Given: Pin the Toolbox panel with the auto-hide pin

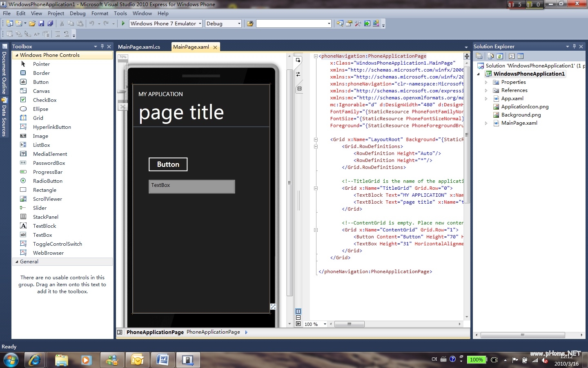Looking at the screenshot, I should point(102,47).
